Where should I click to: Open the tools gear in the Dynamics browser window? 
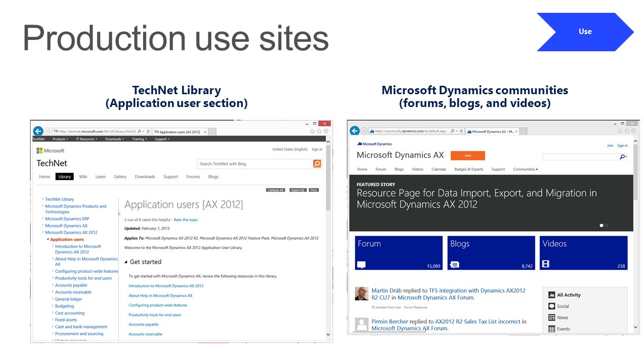[x=633, y=131]
